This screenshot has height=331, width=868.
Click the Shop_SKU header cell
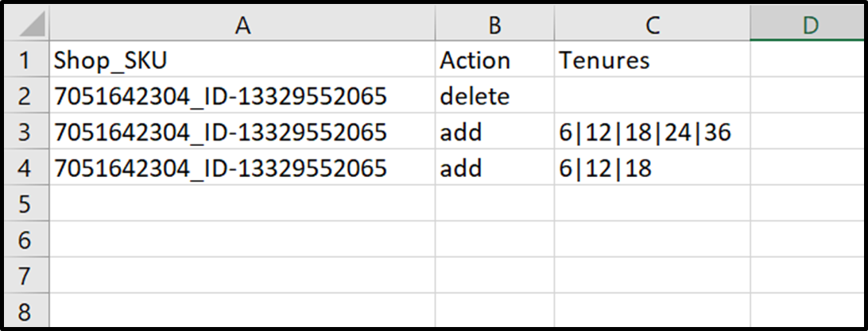pyautogui.click(x=242, y=60)
